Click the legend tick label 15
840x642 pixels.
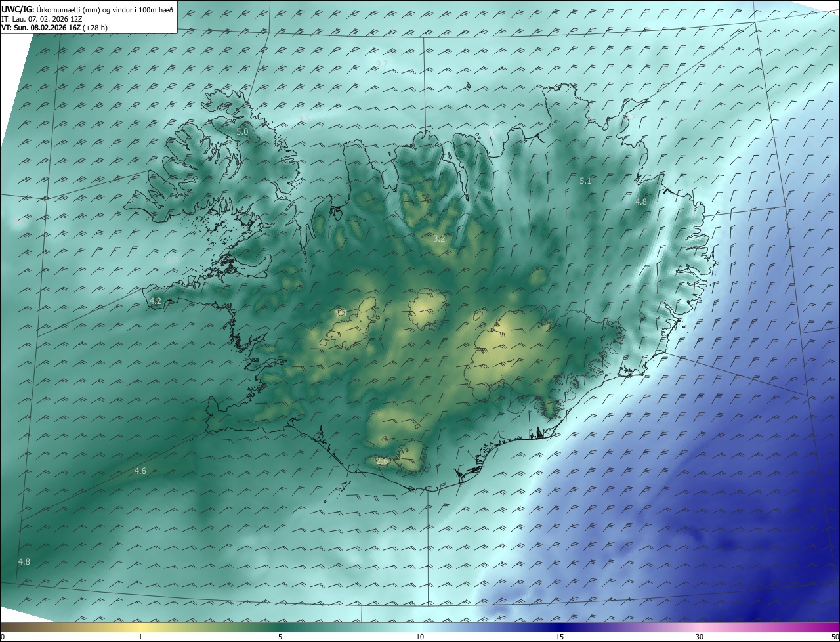[560, 637]
